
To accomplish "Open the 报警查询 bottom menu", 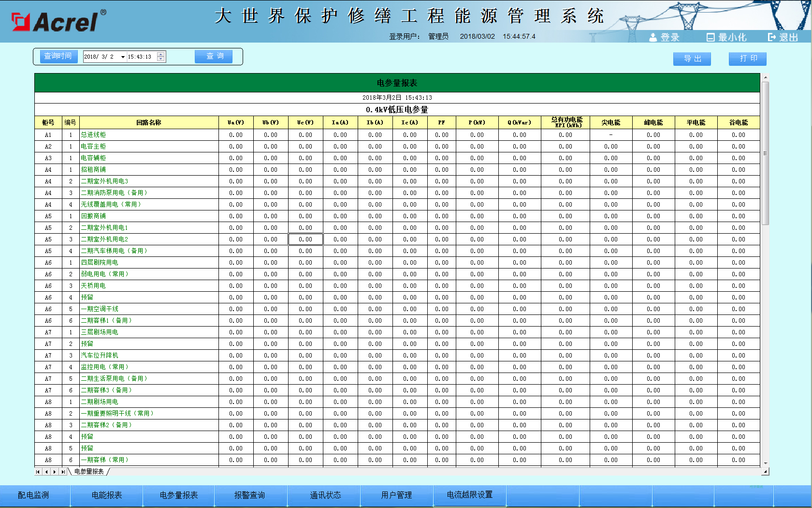I will pos(250,495).
